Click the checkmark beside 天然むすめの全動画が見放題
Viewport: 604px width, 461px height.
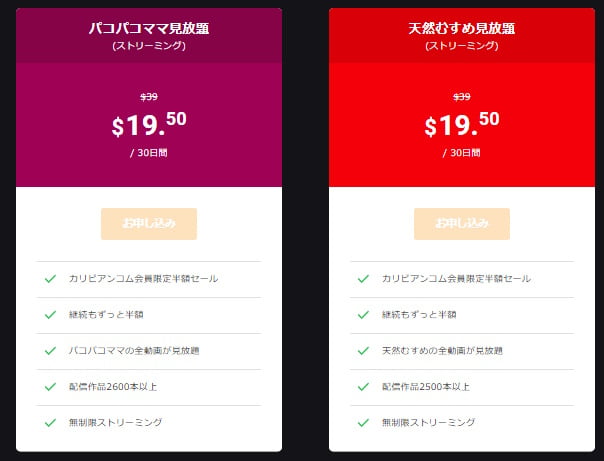(x=363, y=351)
